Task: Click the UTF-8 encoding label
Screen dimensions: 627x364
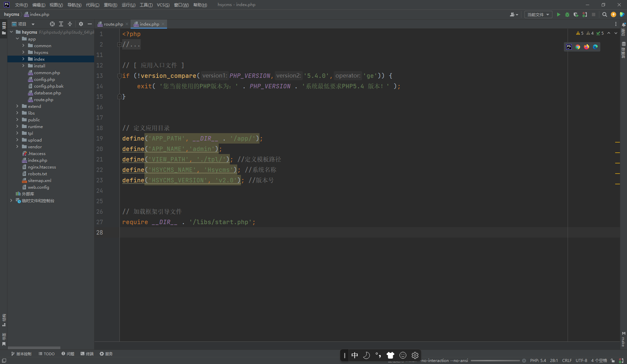Action: (x=581, y=360)
